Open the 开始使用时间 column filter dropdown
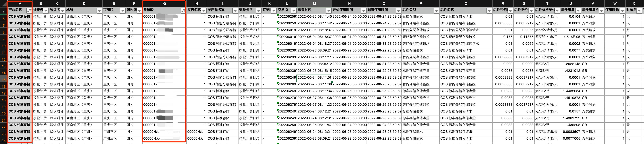This screenshot has width=644, height=144. pos(364,11)
